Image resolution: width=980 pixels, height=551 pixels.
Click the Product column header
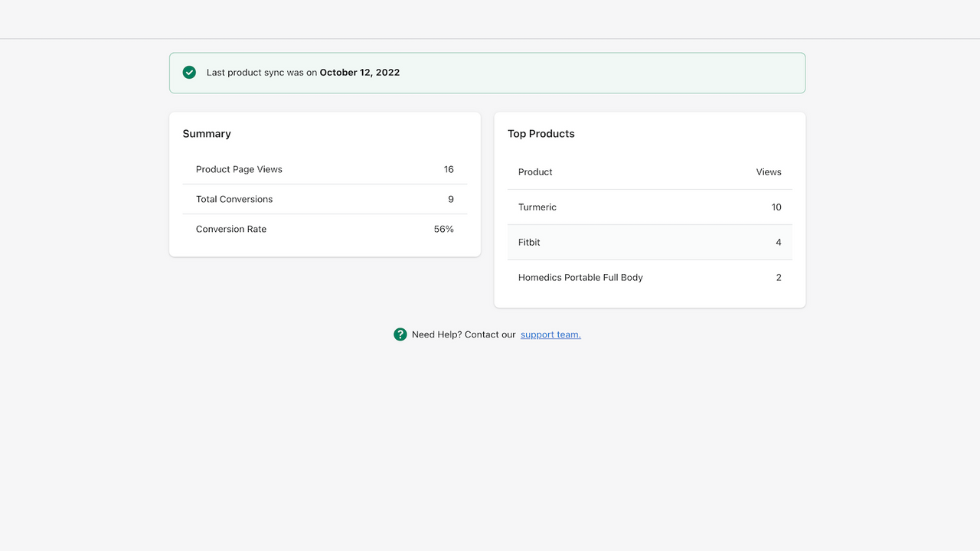(x=534, y=171)
